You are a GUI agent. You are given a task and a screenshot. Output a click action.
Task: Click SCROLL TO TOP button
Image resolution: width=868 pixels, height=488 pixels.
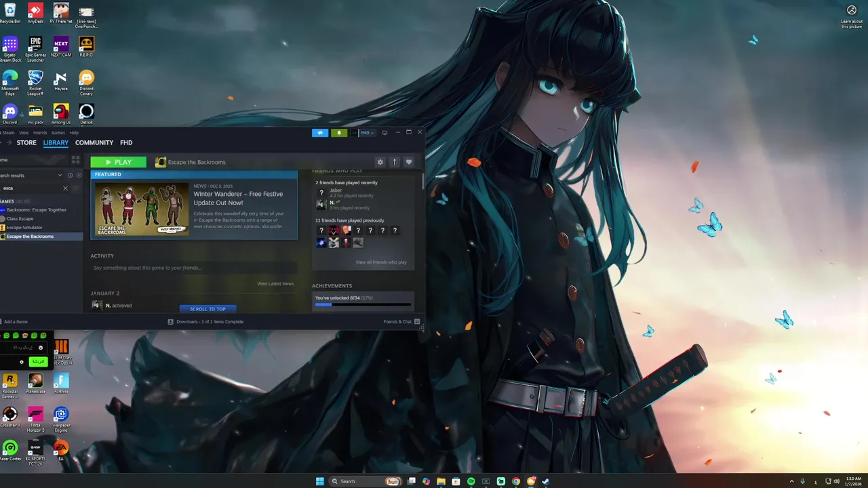(x=208, y=308)
